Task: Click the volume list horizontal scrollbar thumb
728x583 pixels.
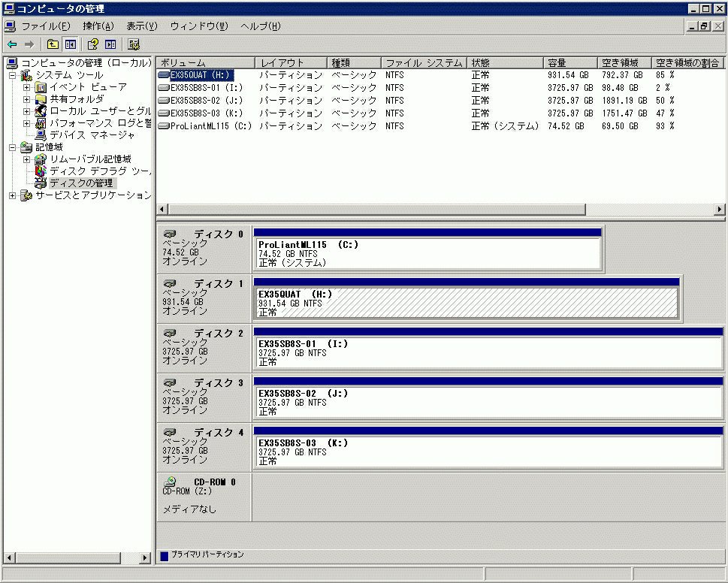Action: [x=376, y=210]
